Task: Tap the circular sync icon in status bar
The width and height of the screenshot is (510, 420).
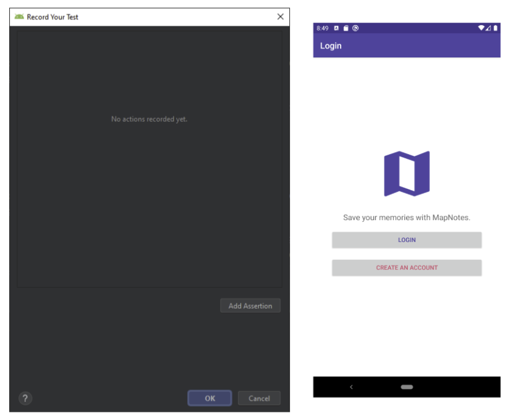Action: [x=355, y=28]
